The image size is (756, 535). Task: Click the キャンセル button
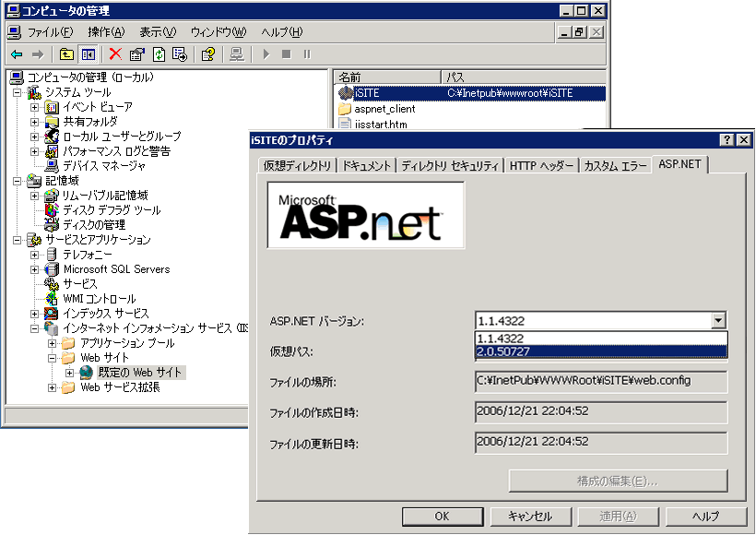click(x=530, y=517)
